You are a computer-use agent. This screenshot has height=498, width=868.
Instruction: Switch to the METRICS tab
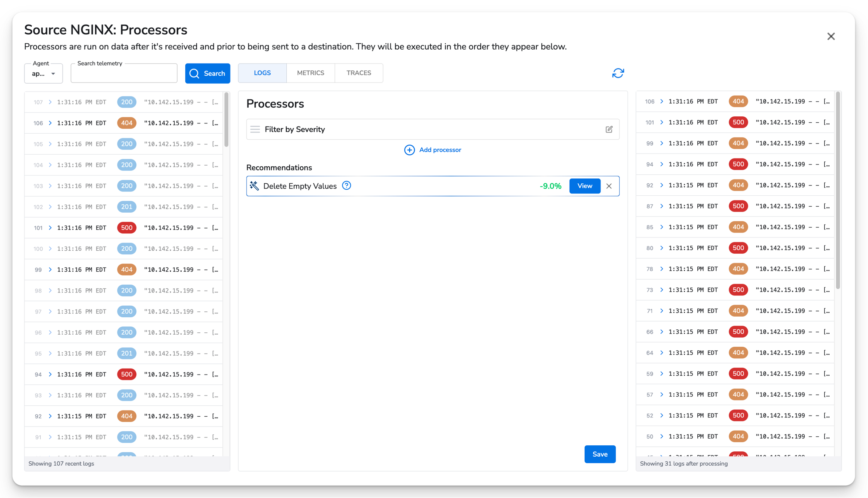click(x=310, y=73)
